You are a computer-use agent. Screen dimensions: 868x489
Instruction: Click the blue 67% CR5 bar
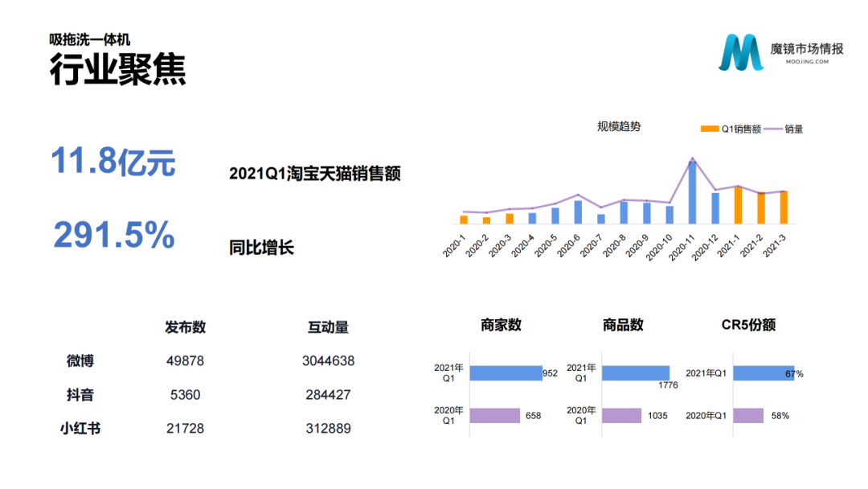click(x=764, y=373)
